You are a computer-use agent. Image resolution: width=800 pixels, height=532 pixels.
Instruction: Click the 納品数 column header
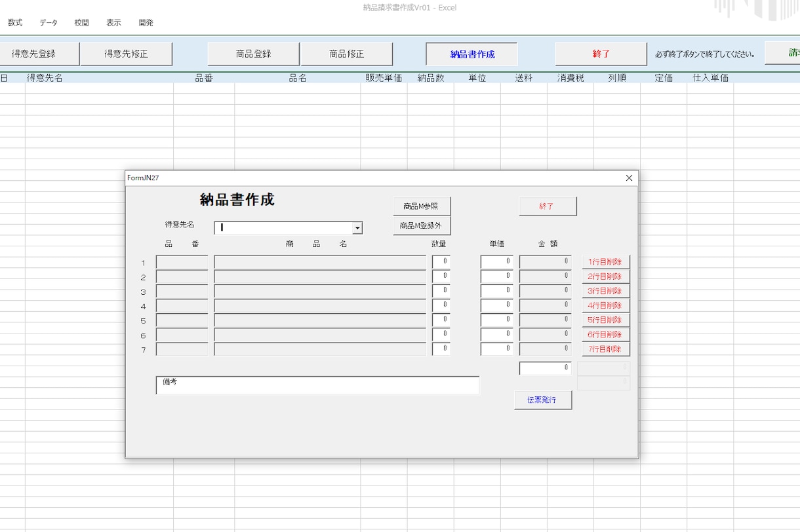tap(431, 78)
